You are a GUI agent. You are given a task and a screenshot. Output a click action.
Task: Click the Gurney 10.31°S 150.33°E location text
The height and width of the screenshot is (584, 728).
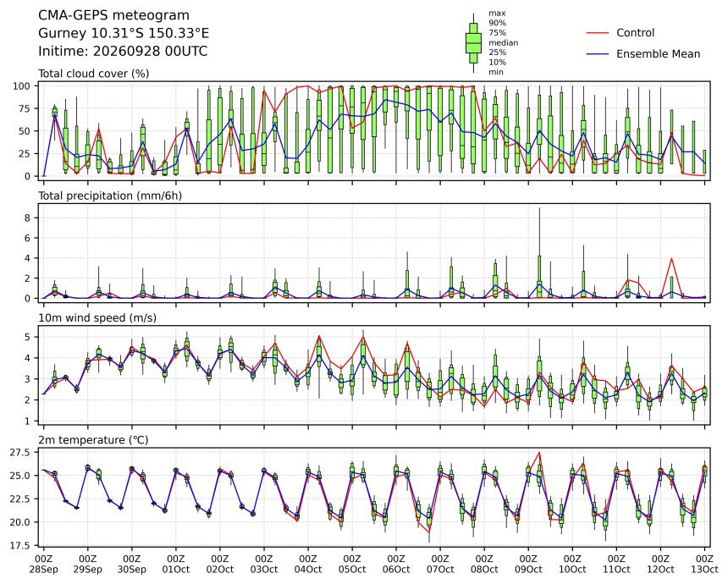(x=124, y=33)
